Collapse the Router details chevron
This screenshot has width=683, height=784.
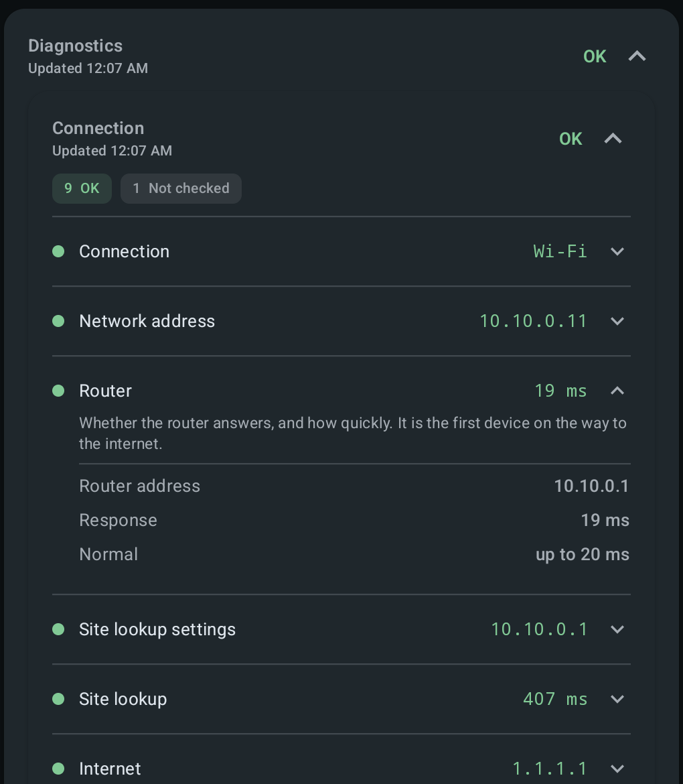coord(617,391)
